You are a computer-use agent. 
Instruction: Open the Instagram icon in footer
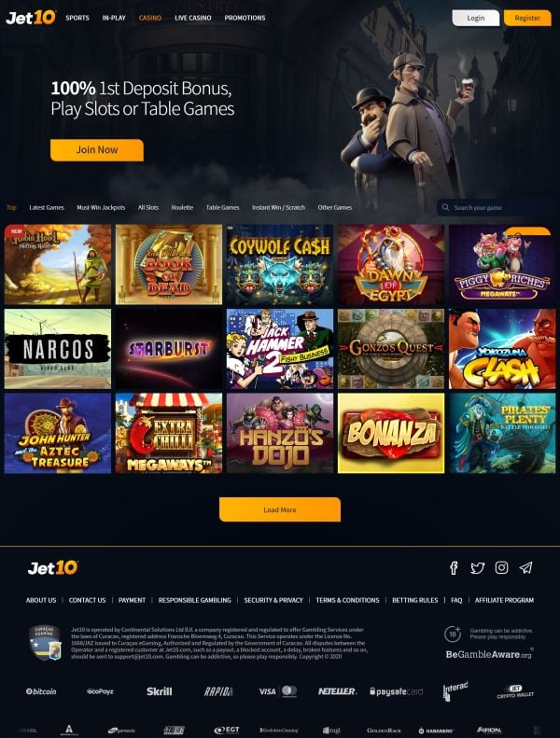coord(501,567)
